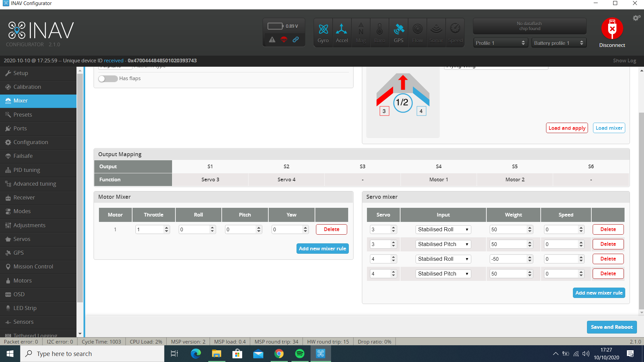Click Show Log link

(624, 61)
